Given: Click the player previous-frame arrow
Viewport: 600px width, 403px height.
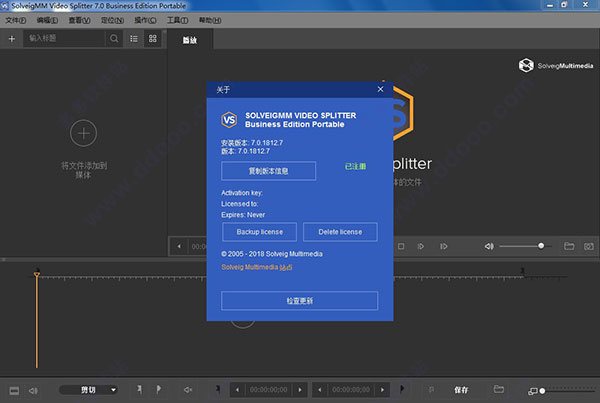Looking at the screenshot, I should tap(179, 246).
